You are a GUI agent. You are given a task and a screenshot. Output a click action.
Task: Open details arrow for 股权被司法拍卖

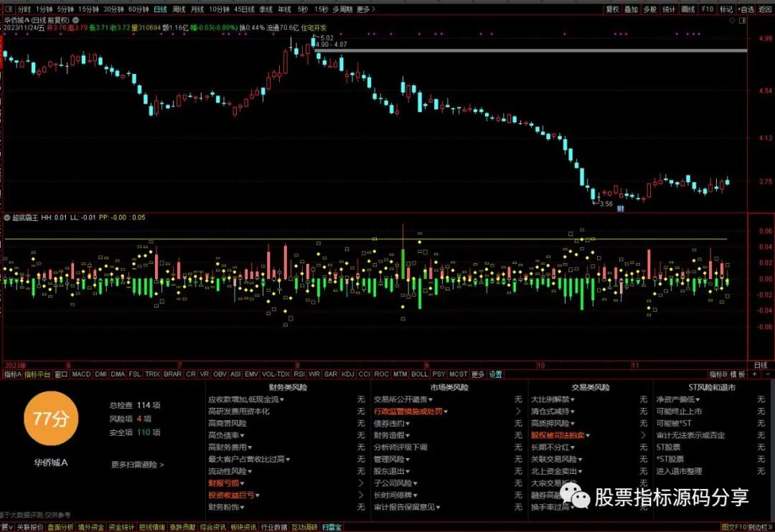coord(643,435)
